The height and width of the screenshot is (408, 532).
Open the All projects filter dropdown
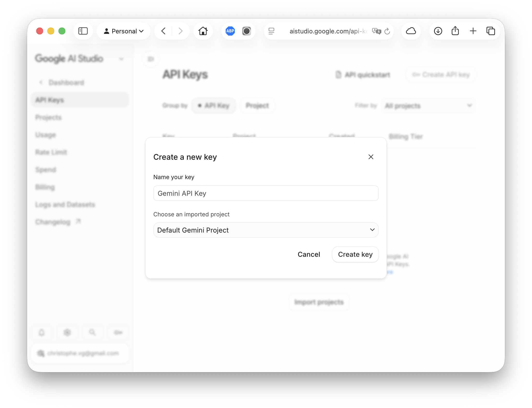coord(428,106)
